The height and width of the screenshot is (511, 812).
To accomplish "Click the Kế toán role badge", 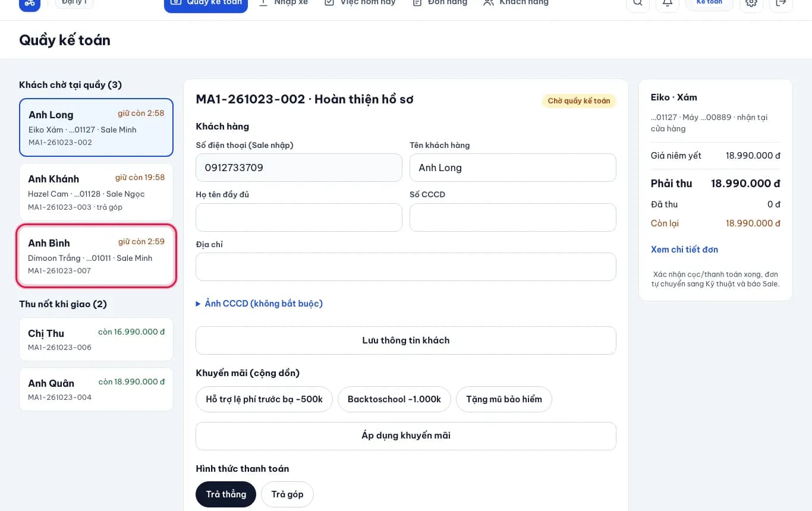I will click(x=709, y=3).
